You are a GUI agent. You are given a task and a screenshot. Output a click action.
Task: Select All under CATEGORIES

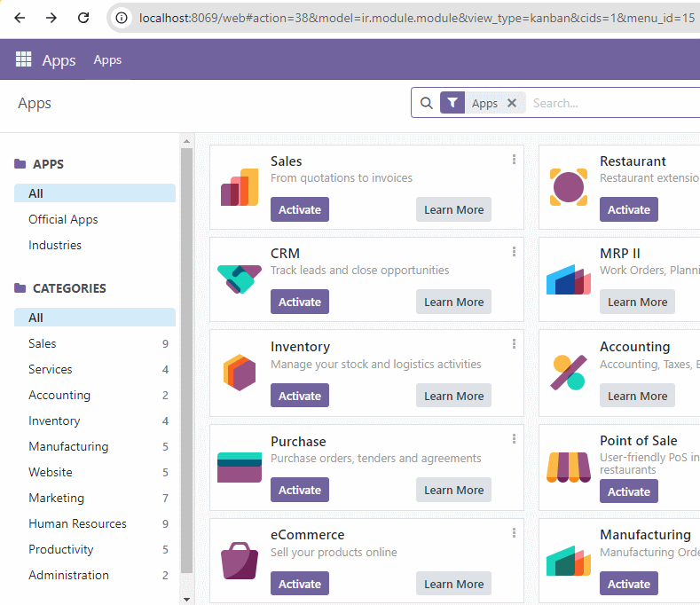click(95, 318)
